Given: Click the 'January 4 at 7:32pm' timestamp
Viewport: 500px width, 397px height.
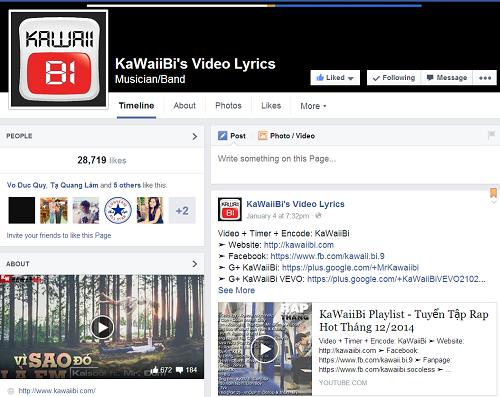Looking at the screenshot, I should pos(278,216).
